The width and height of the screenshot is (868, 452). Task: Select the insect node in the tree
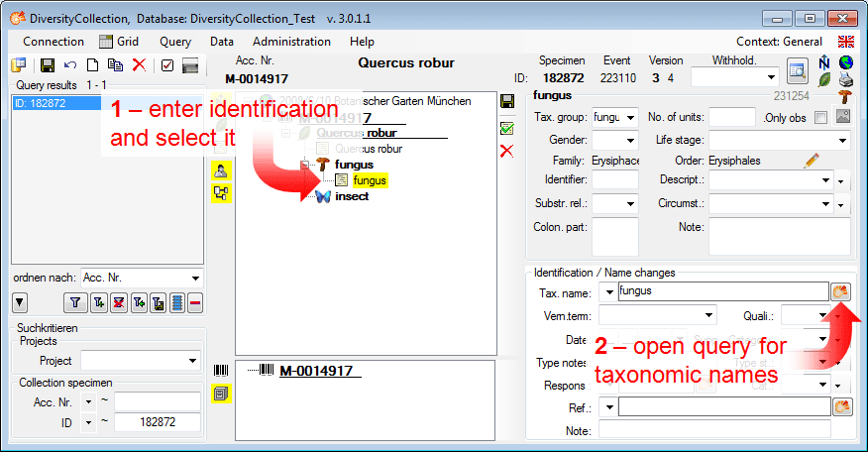pyautogui.click(x=351, y=196)
